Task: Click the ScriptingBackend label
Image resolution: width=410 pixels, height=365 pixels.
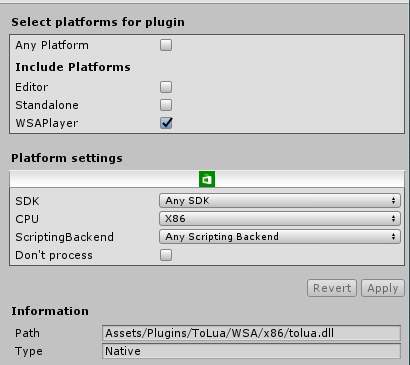Action: (64, 237)
